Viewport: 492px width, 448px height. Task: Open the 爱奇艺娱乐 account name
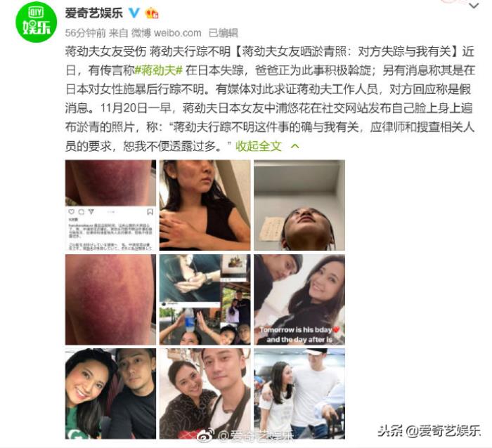click(93, 13)
